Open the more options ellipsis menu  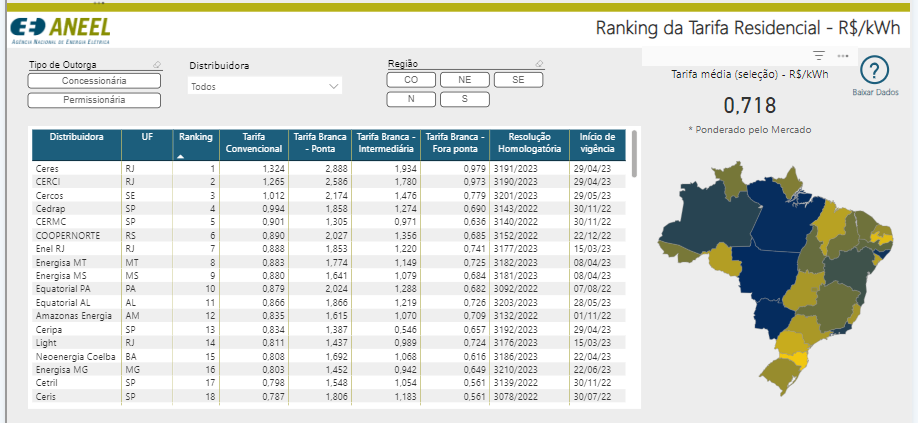point(843,56)
